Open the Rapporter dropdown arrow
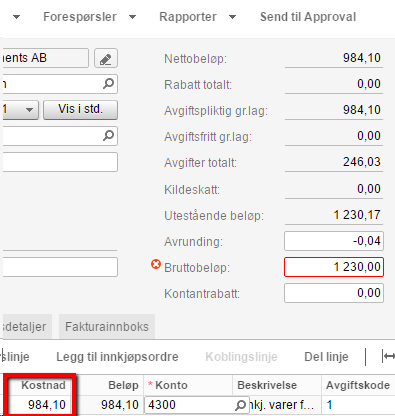This screenshot has height=416, width=395. point(232,17)
